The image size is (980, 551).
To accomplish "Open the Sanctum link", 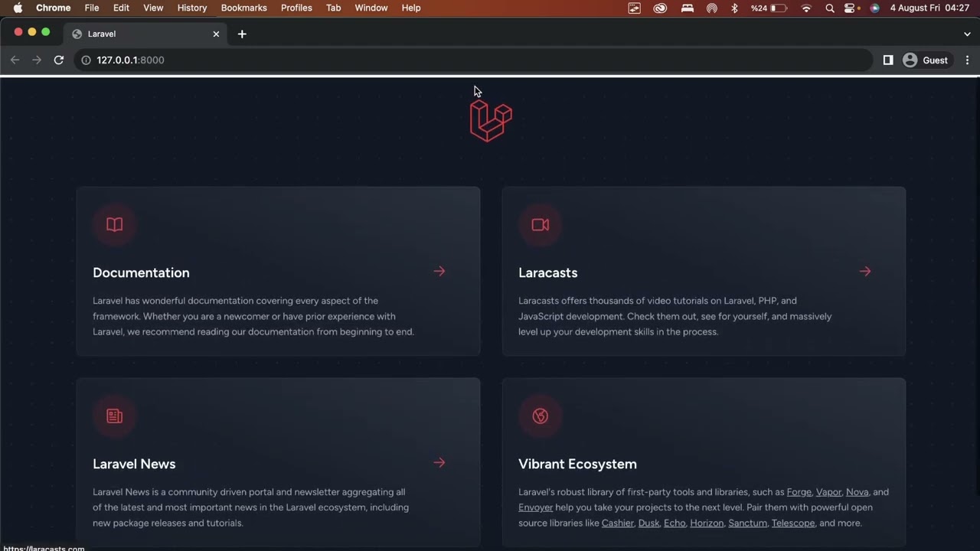I will [747, 523].
